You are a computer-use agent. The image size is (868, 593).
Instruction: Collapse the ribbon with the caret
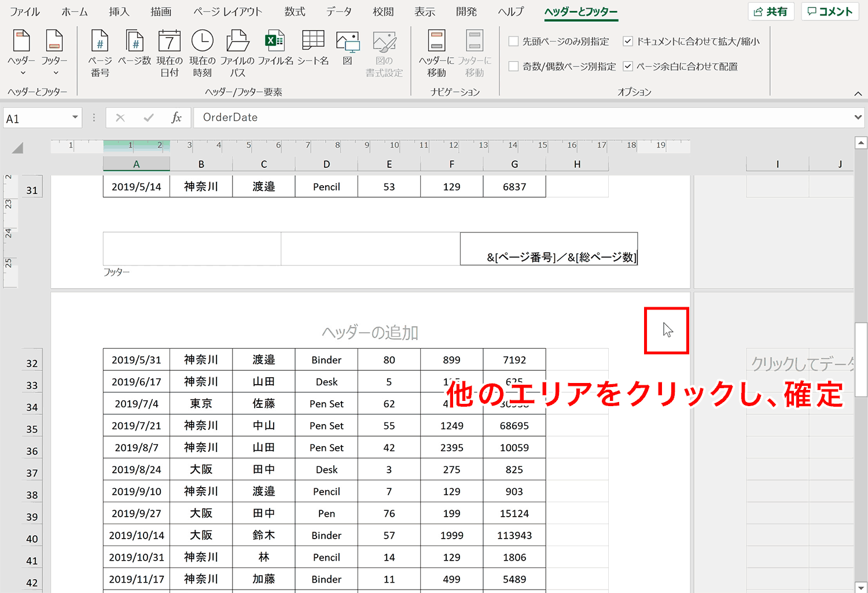coord(858,94)
